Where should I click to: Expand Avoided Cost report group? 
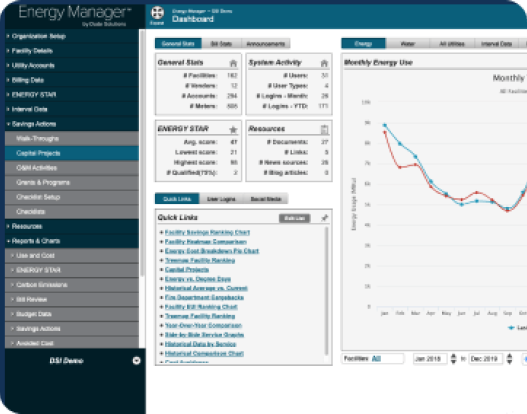[x=72, y=343]
